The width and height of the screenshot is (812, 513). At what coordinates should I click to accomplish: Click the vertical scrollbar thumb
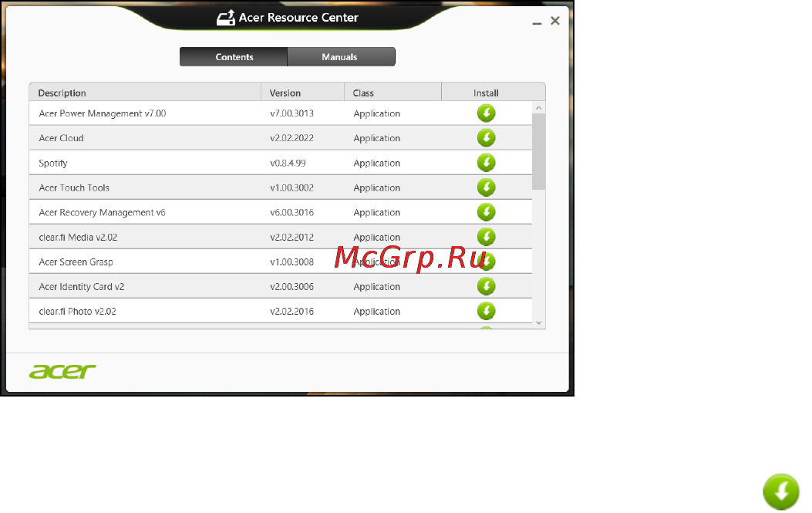[x=538, y=152]
